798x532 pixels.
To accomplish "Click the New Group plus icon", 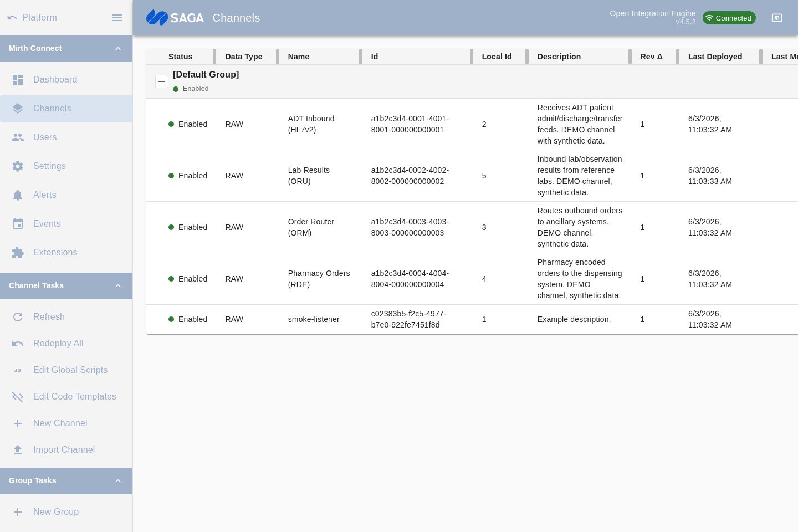I will click(x=18, y=512).
